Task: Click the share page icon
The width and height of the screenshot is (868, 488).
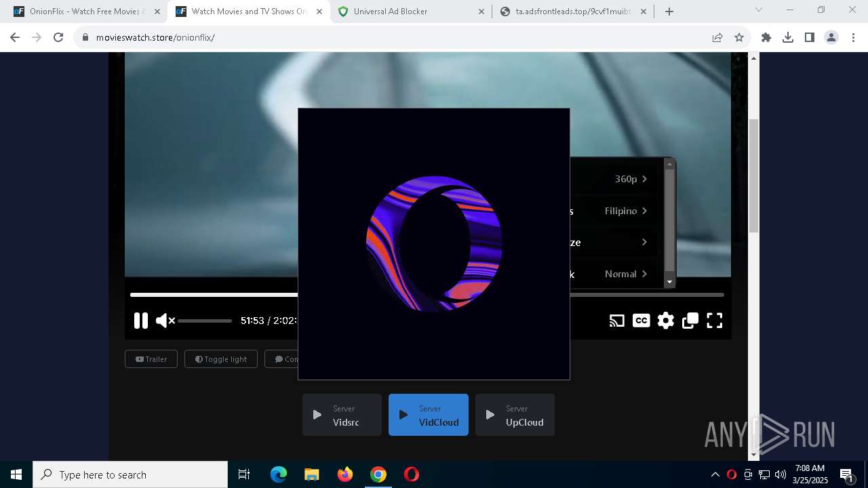Action: (717, 37)
